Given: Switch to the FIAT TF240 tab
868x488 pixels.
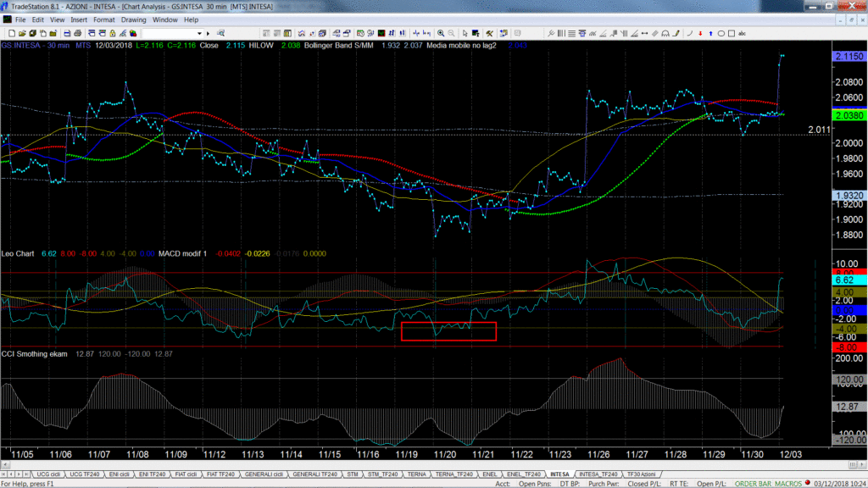Looking at the screenshot, I should [x=220, y=474].
